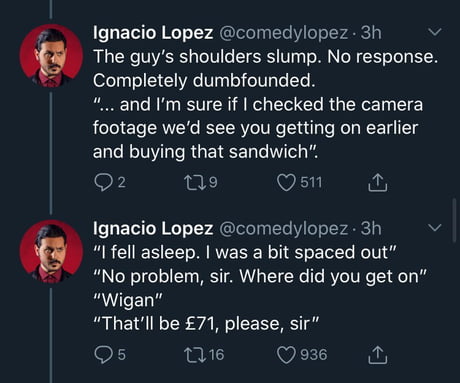Share the 'shoulders slump' tweet
The width and height of the screenshot is (460, 383).
[378, 182]
